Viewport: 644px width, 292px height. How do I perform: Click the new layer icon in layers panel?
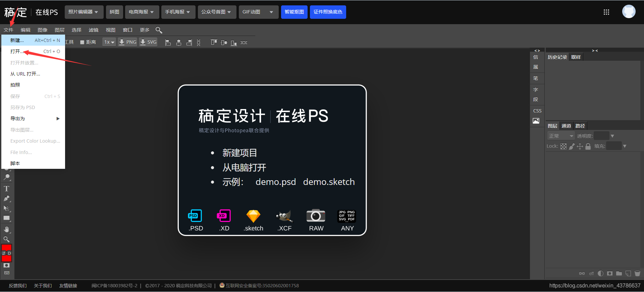coord(628,274)
